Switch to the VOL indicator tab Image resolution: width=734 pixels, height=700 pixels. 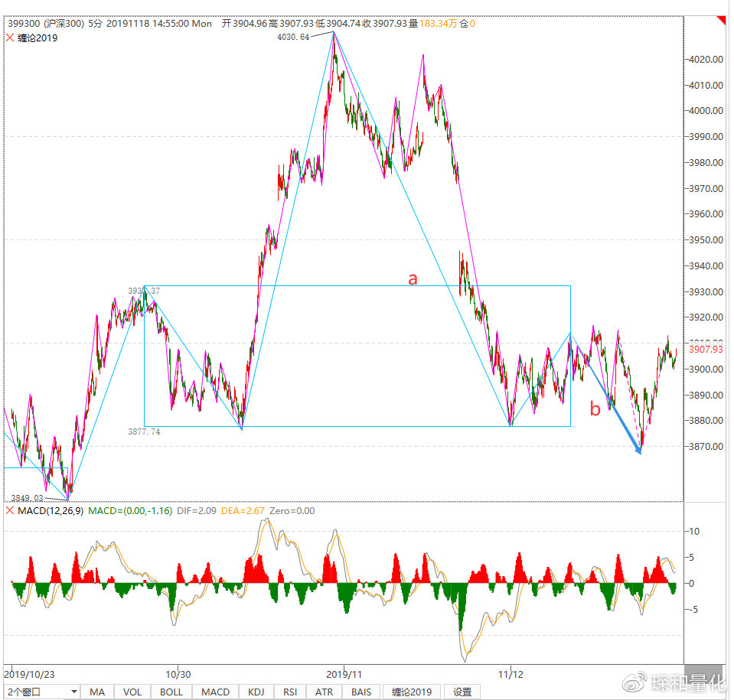coord(132,692)
